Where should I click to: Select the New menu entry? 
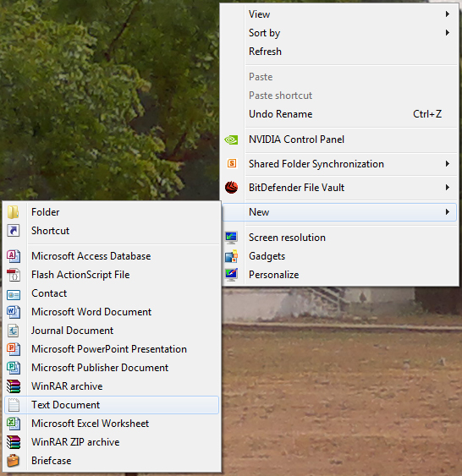[339, 212]
